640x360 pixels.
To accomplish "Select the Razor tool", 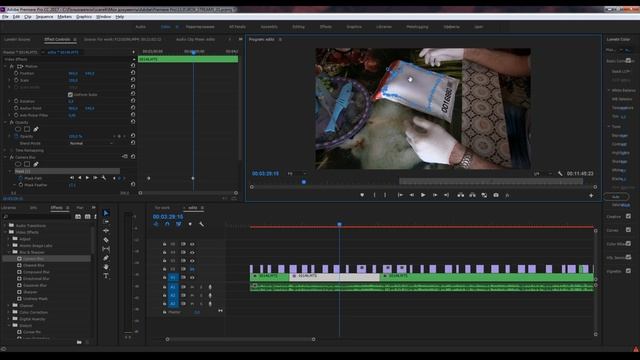I will pyautogui.click(x=106, y=240).
